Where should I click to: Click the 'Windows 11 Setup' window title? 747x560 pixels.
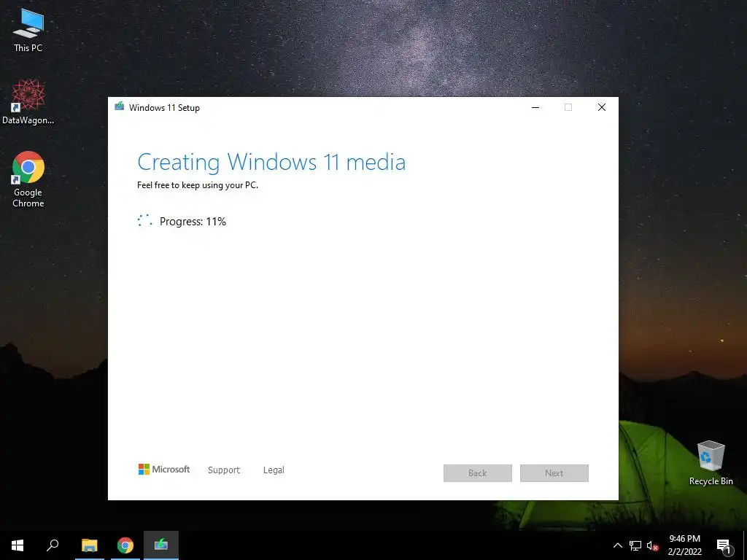pyautogui.click(x=164, y=108)
